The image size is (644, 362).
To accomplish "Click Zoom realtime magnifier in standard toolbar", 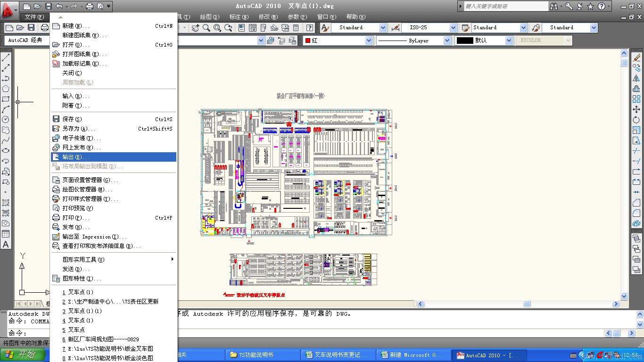I will pos(206,28).
